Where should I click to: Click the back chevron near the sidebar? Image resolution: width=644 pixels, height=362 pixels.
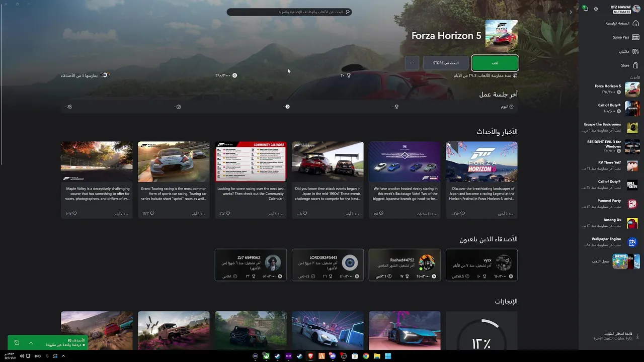tap(571, 12)
